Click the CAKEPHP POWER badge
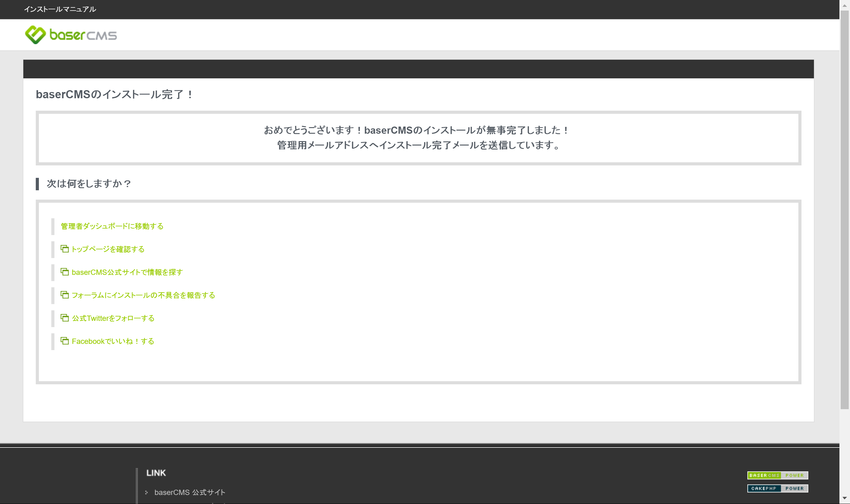Screen dimensions: 850x504 778,488
